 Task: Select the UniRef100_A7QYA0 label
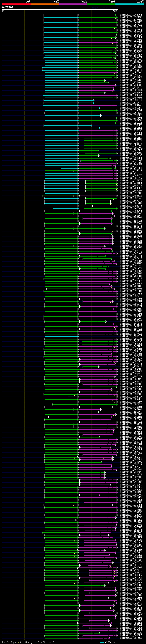pyautogui.click(x=131, y=82)
